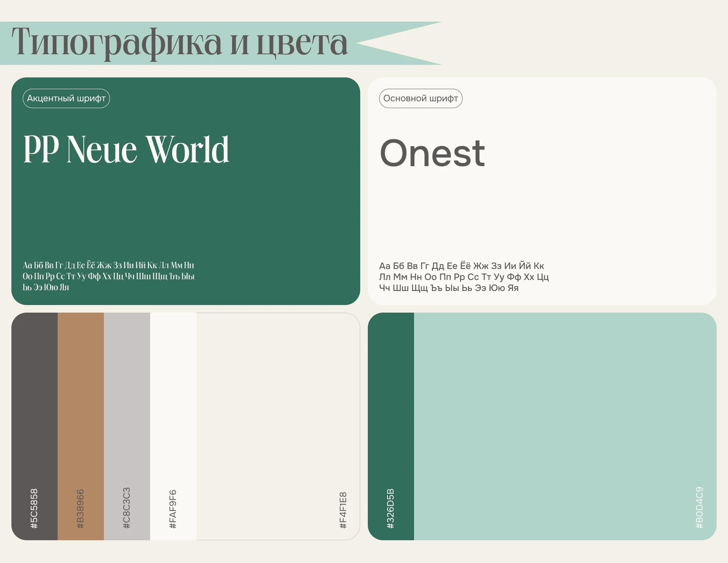Viewport: 728px width, 563px height.
Task: Click the '#F4F1E8' hex code label
Action: [x=343, y=510]
